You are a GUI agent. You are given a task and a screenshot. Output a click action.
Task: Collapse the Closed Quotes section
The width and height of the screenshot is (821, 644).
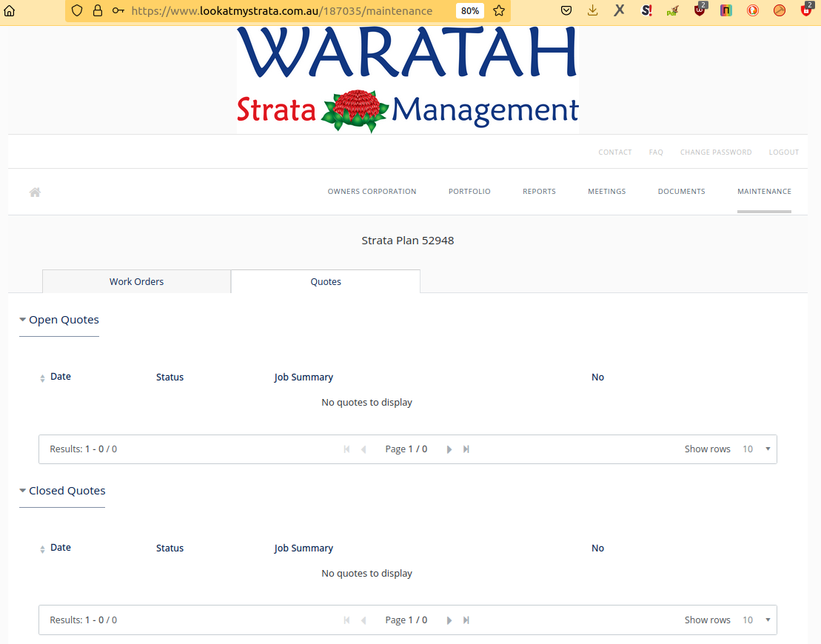tap(62, 491)
